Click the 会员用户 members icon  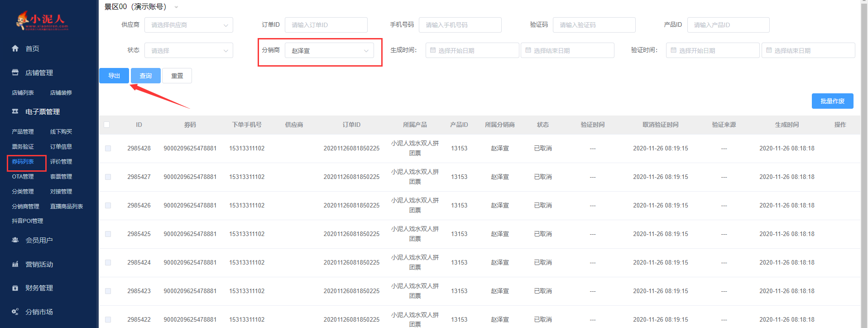(15, 240)
